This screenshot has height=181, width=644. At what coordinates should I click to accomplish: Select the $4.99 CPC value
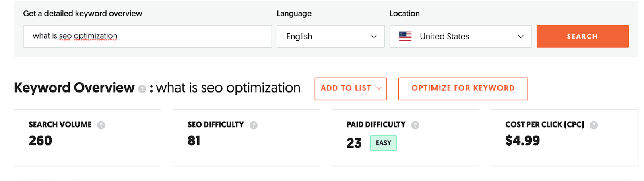click(x=522, y=141)
